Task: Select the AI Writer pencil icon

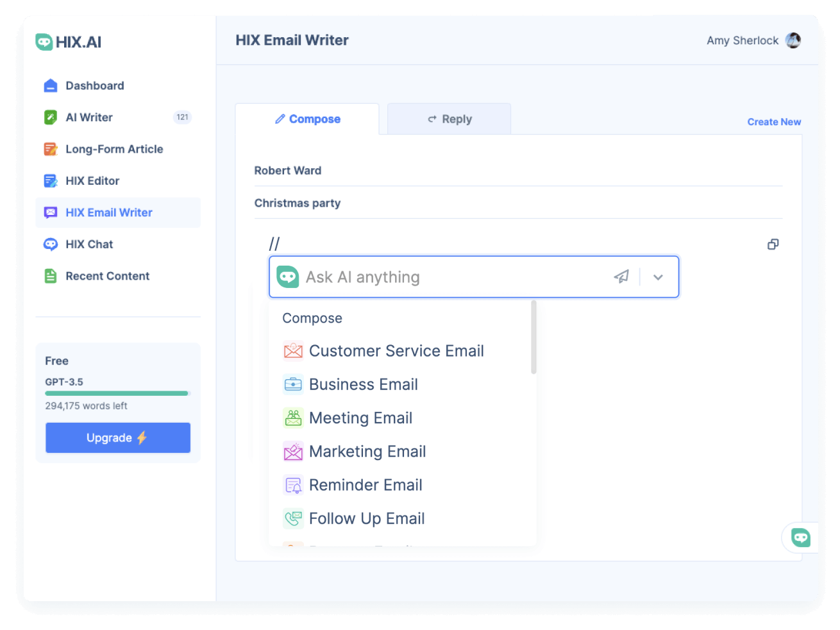Action: 51,117
